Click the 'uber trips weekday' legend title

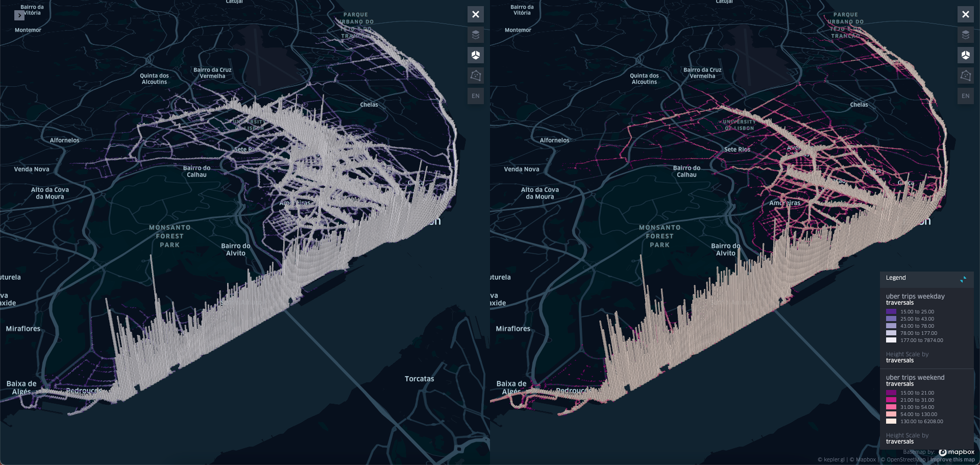point(915,296)
